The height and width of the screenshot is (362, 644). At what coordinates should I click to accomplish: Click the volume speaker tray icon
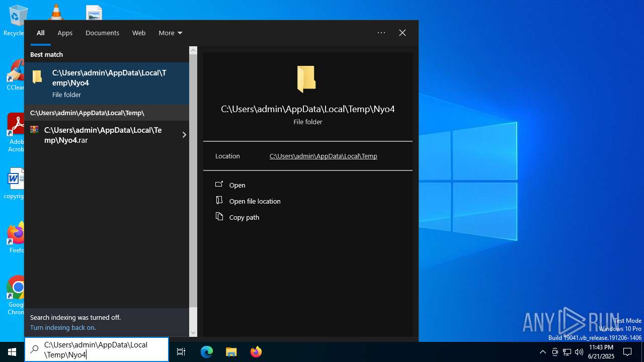579,352
